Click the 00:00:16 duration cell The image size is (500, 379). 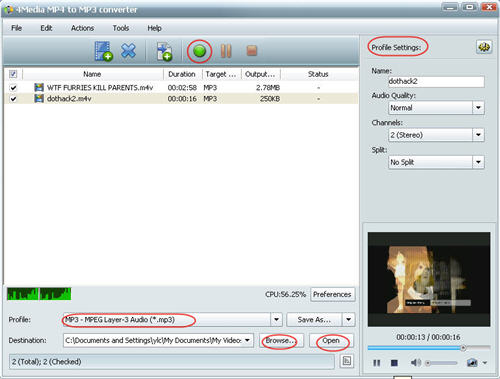coord(182,99)
